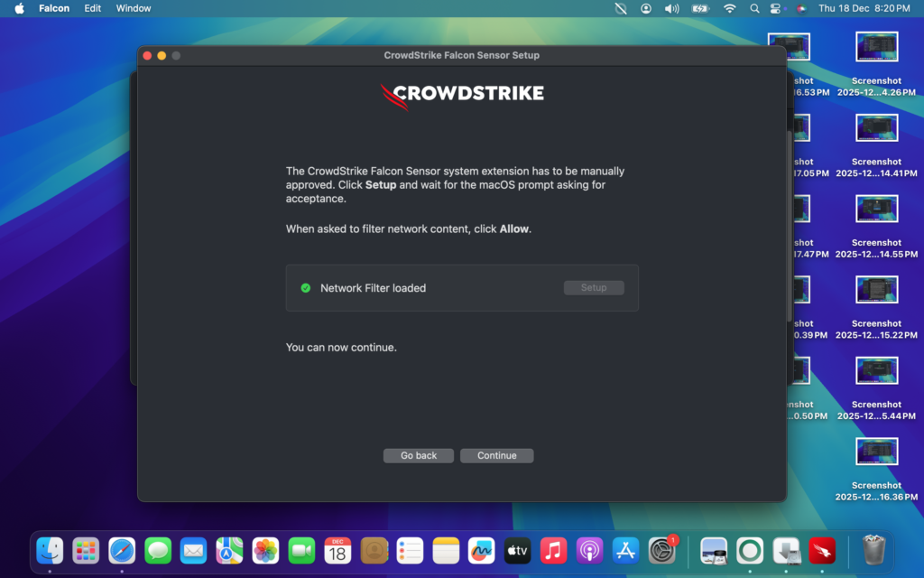Click the red CrowdStrike Falcon Dock icon

[x=822, y=551]
